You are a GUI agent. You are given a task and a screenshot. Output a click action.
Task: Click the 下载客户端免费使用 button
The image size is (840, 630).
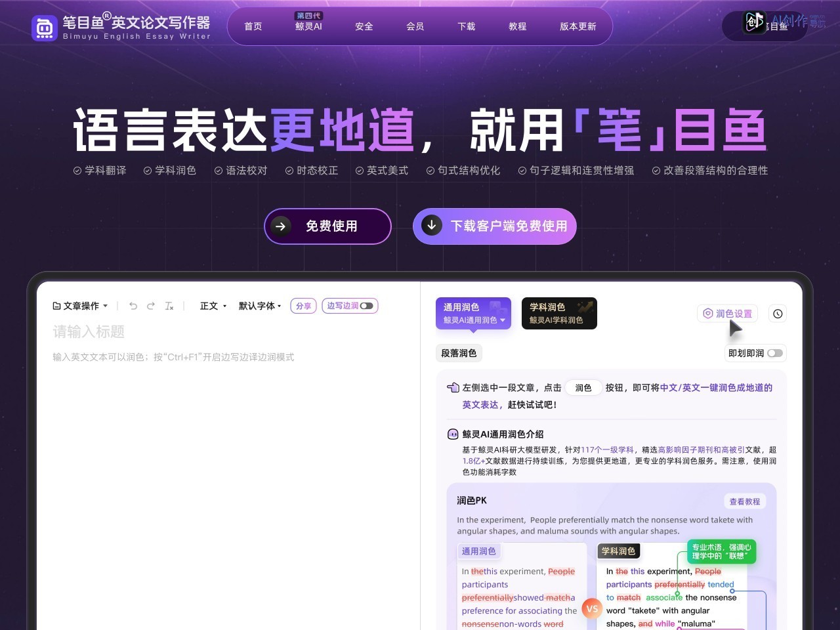click(495, 226)
